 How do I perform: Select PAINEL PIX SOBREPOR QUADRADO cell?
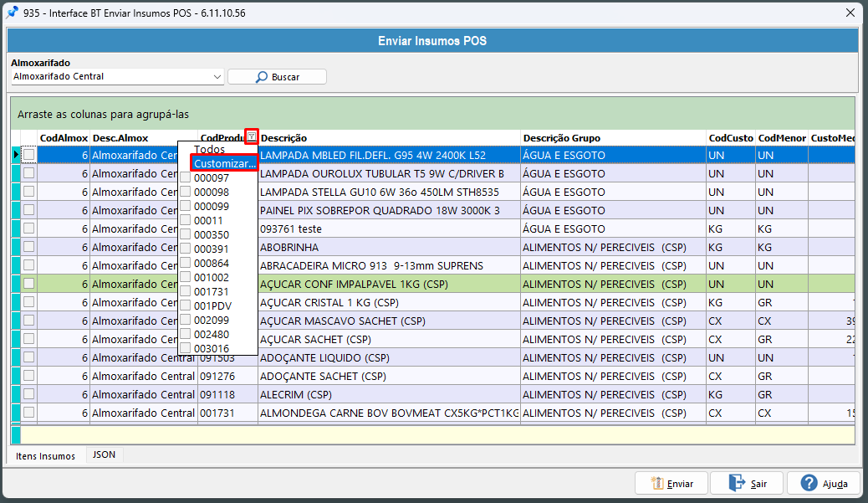[389, 211]
